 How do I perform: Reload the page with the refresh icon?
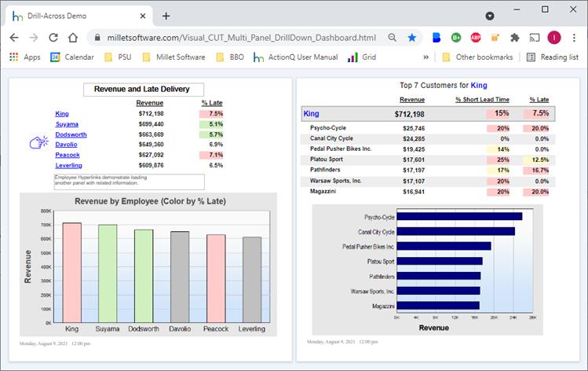point(53,37)
